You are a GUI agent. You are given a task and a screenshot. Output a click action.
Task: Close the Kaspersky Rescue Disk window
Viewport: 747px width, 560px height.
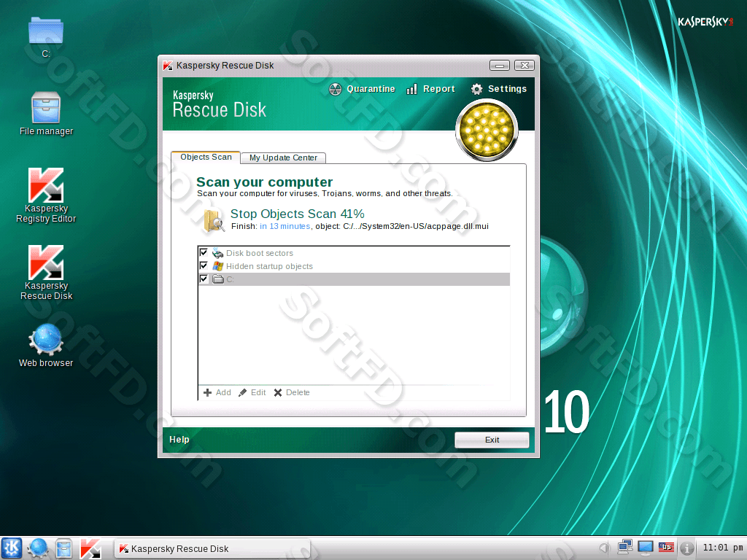525,65
